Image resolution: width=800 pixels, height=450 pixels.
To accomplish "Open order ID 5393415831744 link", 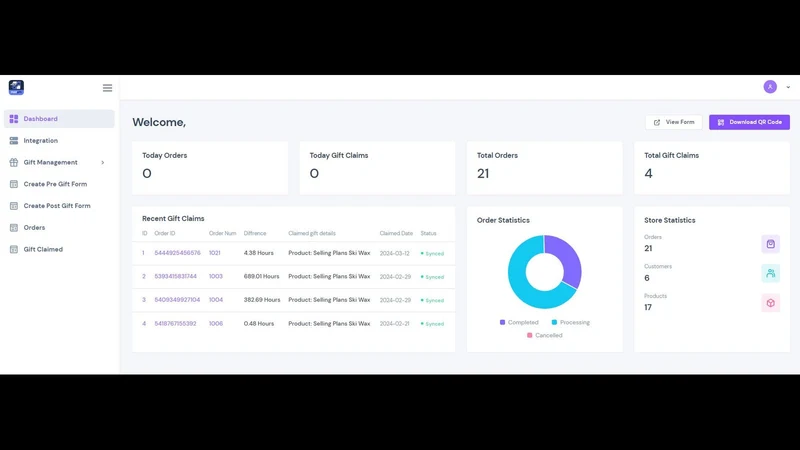I will [x=176, y=277].
